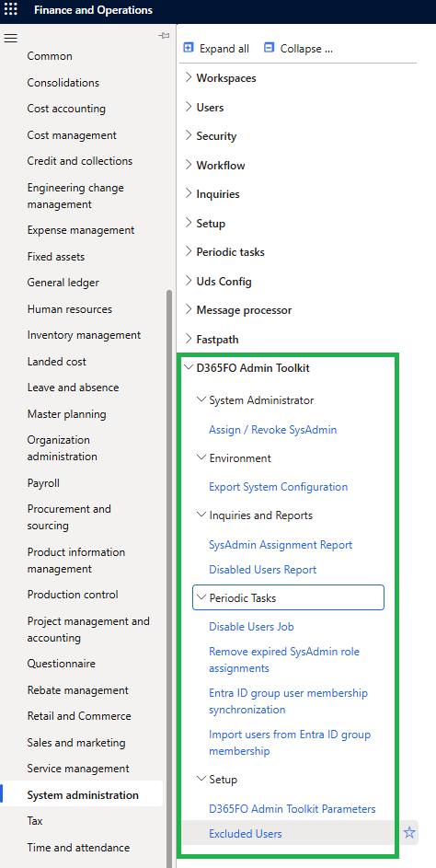Pin the navigation pane with pushpin icon
Screen dimensions: 436x868
pos(164,35)
